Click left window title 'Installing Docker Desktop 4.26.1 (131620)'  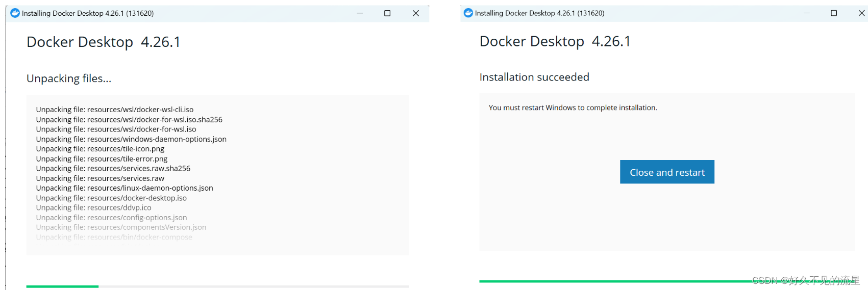coord(88,13)
